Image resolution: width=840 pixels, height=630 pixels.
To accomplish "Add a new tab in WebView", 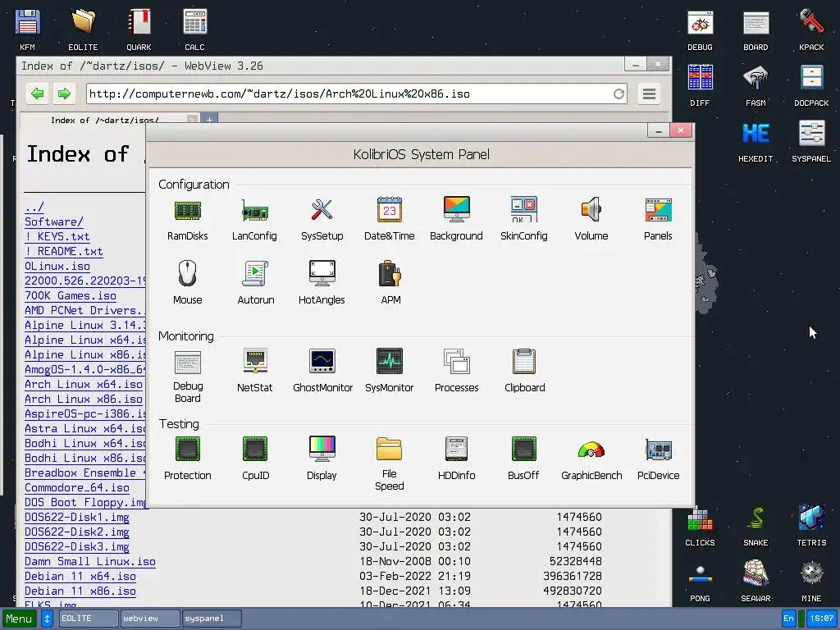I will (209, 119).
